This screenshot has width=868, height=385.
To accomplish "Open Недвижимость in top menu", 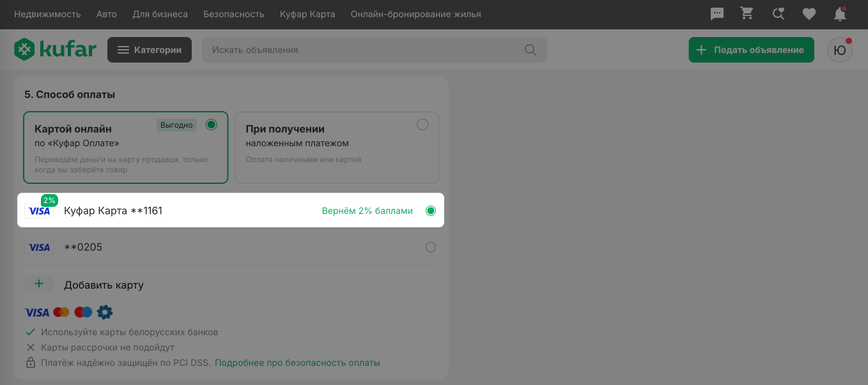I will pyautogui.click(x=47, y=14).
